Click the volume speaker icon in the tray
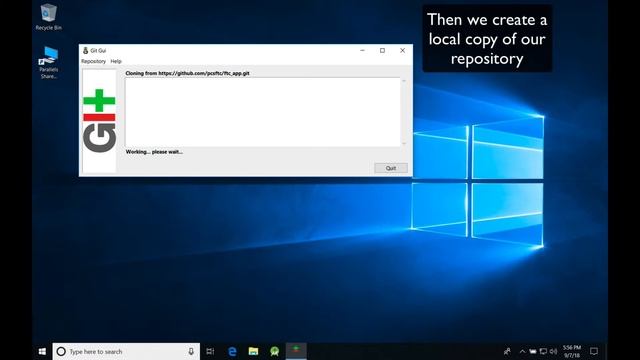Image resolution: width=640 pixels, height=360 pixels. click(x=553, y=351)
